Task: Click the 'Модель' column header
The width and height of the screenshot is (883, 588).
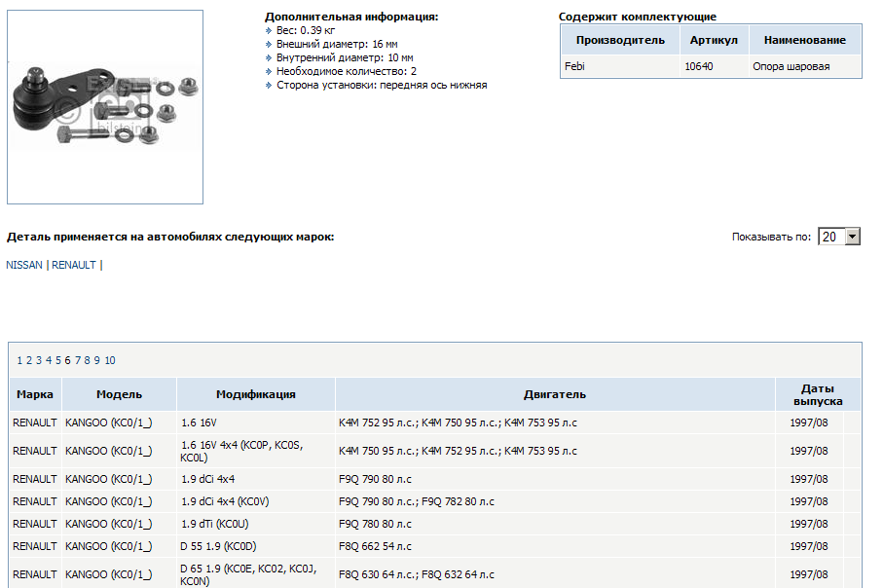Action: tap(119, 394)
